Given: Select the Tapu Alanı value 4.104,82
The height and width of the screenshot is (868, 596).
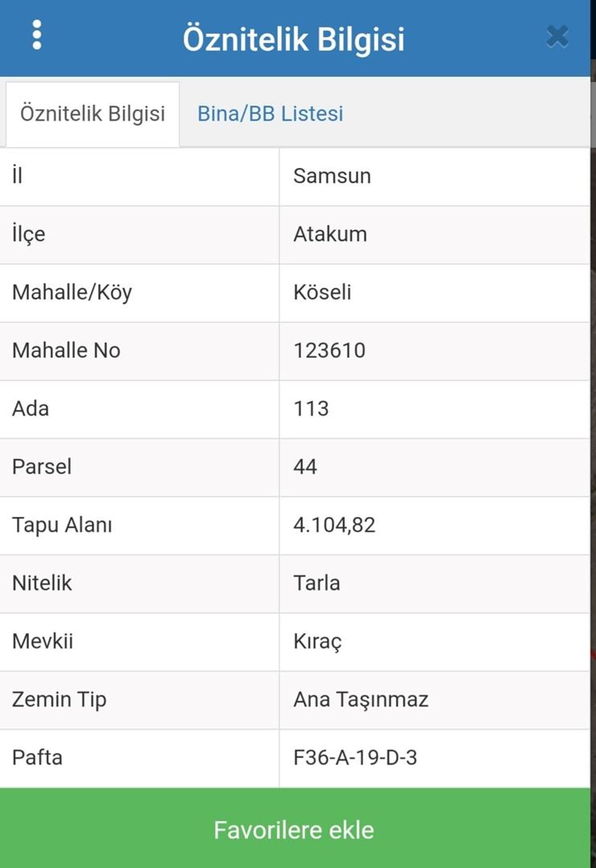Looking at the screenshot, I should tap(334, 525).
